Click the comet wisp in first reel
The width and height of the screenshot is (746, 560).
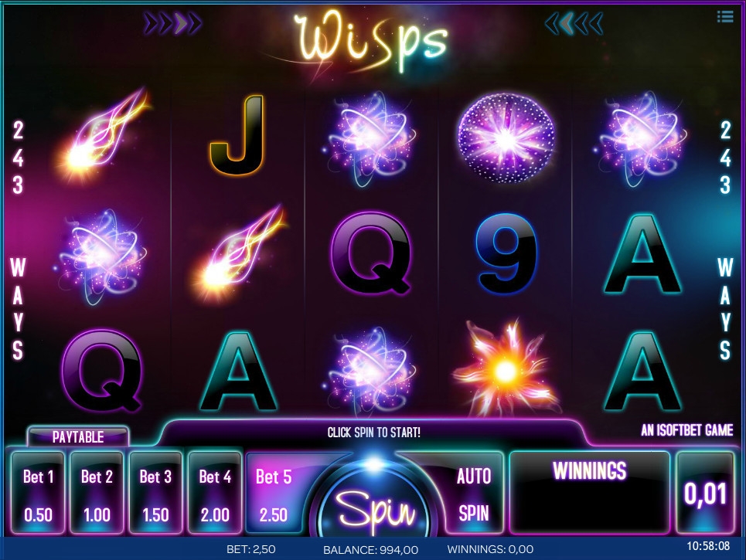click(x=104, y=135)
